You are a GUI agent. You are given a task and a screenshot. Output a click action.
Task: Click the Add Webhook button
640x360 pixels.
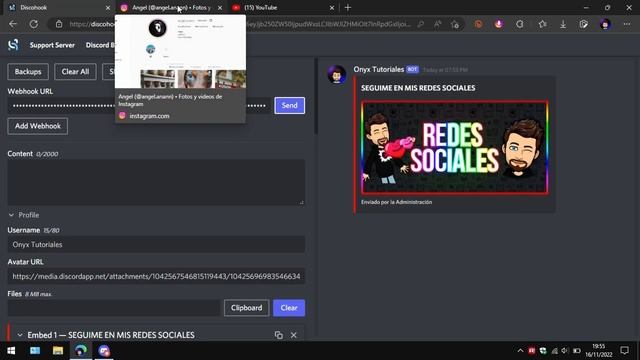38,126
